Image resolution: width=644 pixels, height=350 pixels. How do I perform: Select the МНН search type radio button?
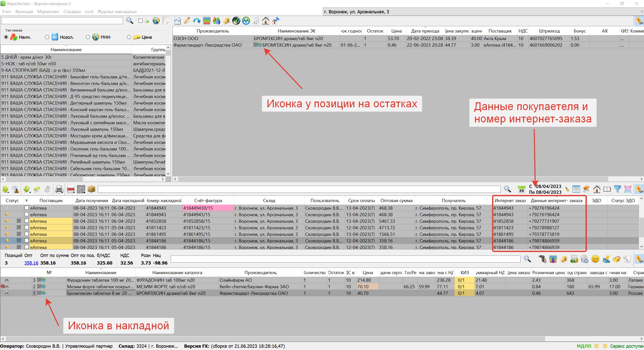(x=88, y=37)
